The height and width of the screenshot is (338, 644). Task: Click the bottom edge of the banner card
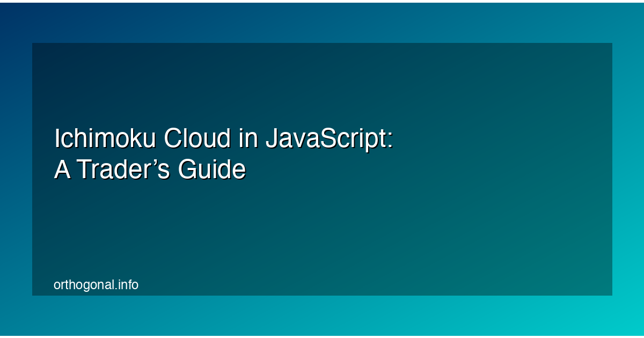(322, 294)
